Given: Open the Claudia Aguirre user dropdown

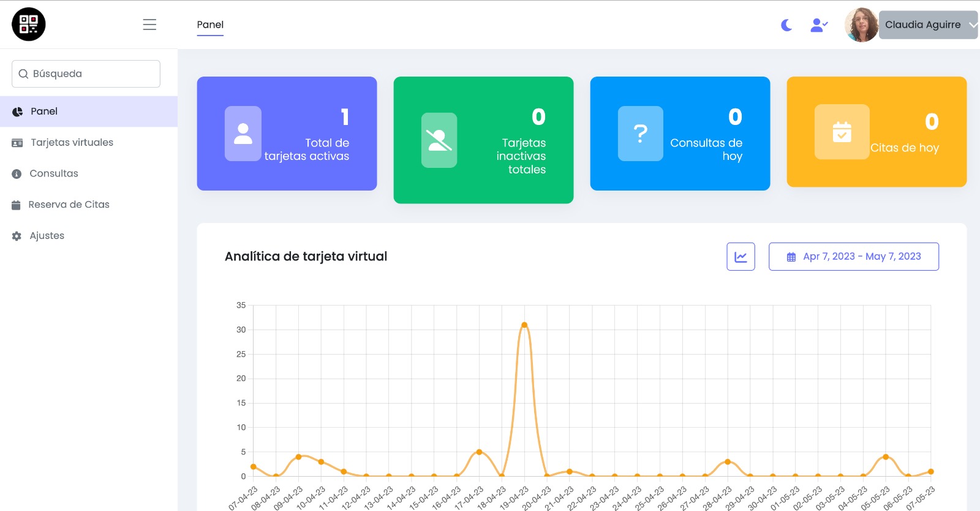Looking at the screenshot, I should pos(928,25).
